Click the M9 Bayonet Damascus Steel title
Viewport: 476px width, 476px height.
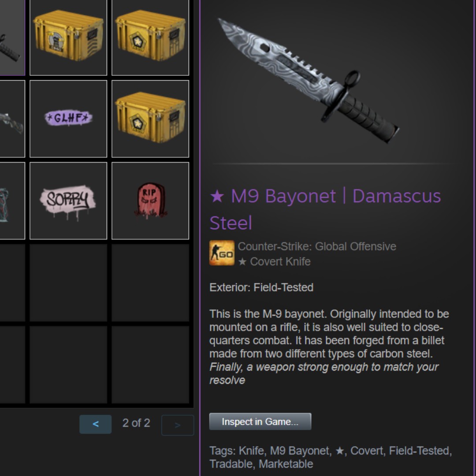coord(325,209)
